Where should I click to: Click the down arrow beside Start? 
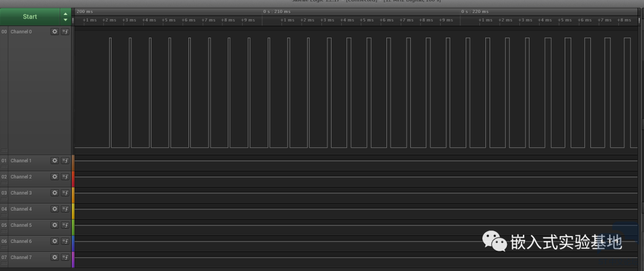coord(66,20)
